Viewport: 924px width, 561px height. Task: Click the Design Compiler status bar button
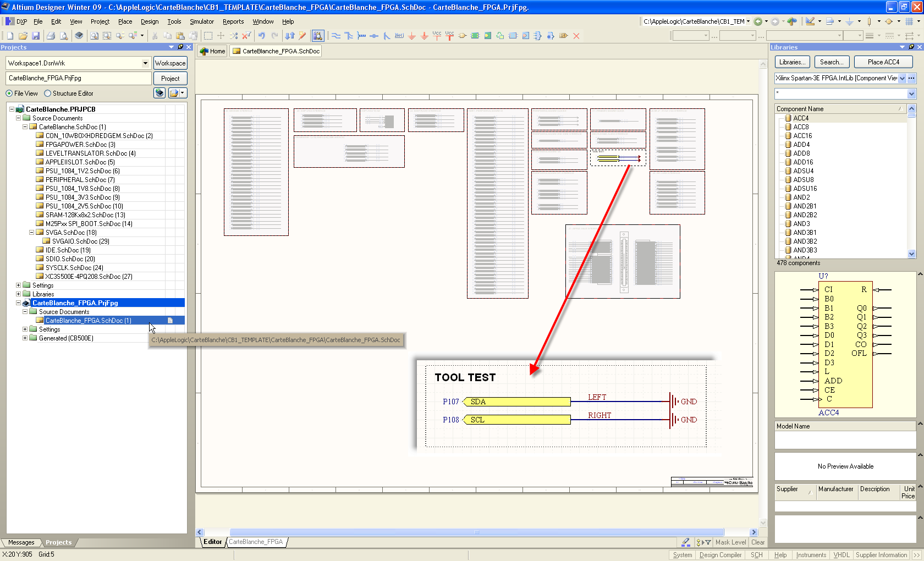[721, 555]
